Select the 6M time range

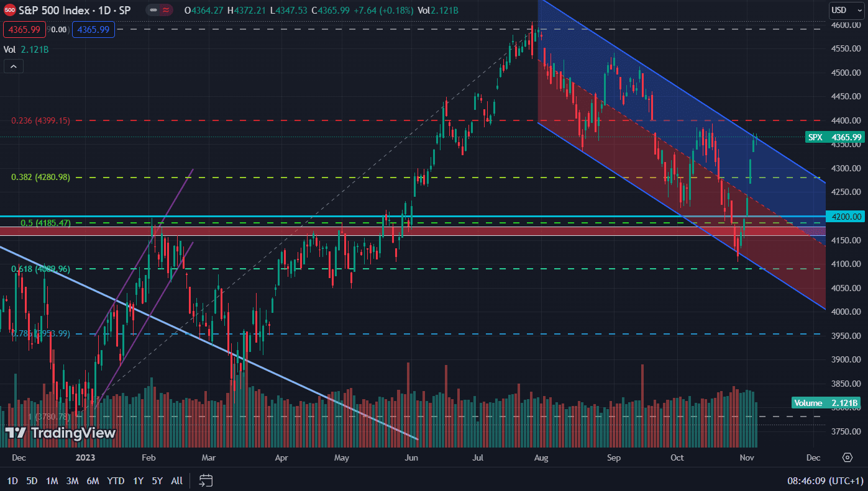click(x=93, y=480)
